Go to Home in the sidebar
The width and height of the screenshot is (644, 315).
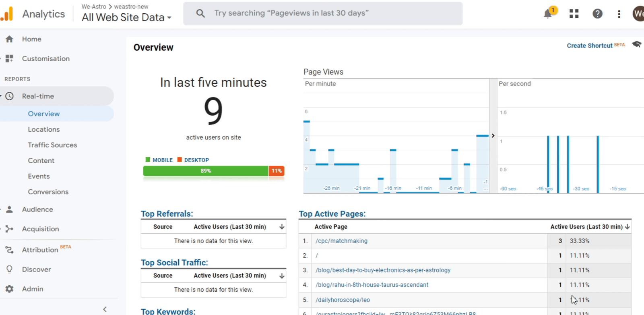click(x=32, y=39)
